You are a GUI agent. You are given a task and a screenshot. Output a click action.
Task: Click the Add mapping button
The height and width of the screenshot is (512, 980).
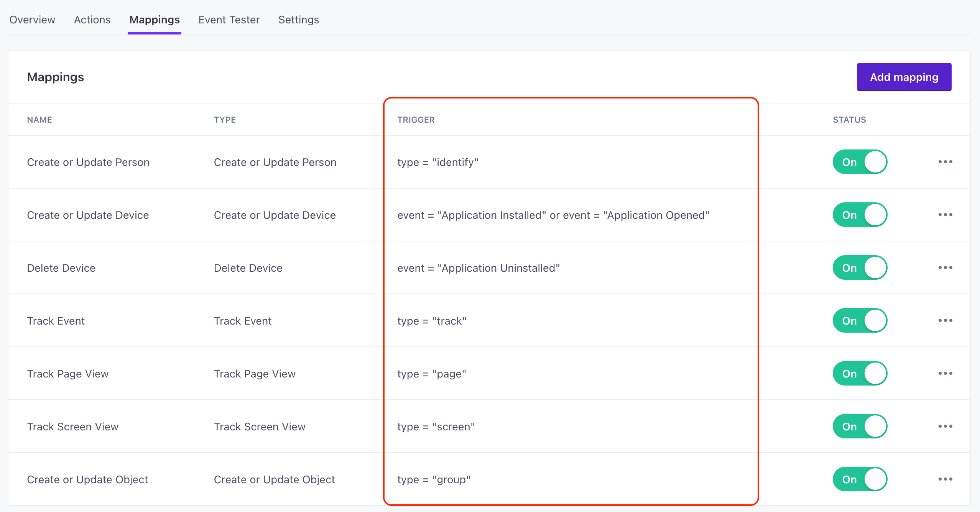click(904, 77)
